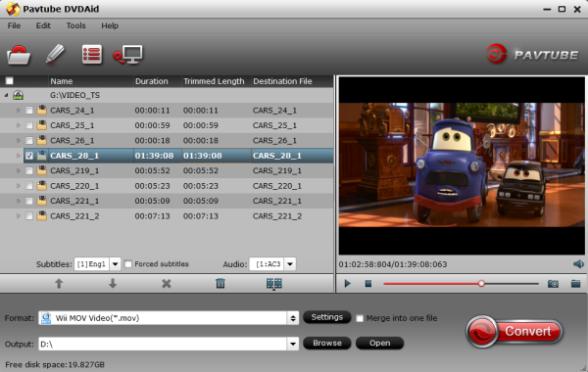Screen dimensions: 588x372
Task: Select the CARS_221_2 title name
Action: click(x=74, y=216)
